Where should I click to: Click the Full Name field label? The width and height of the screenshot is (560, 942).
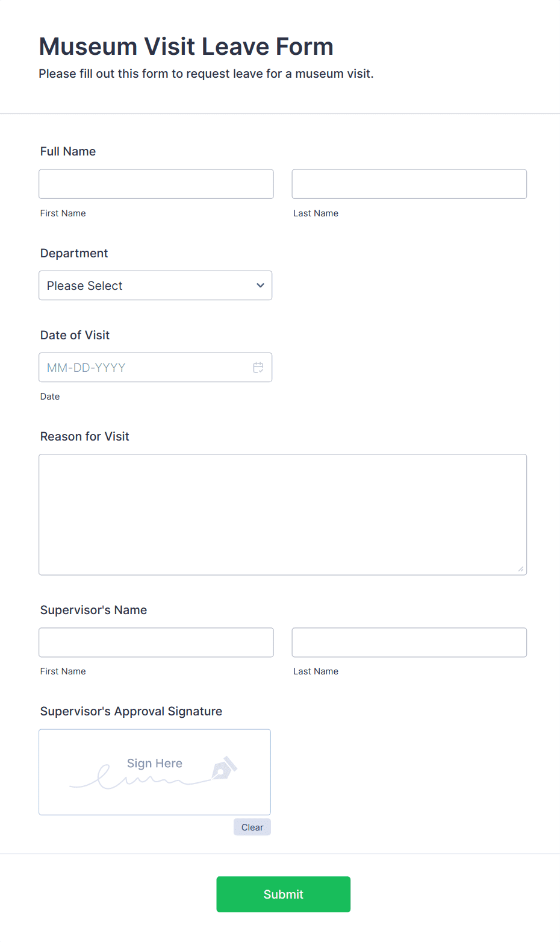click(68, 152)
